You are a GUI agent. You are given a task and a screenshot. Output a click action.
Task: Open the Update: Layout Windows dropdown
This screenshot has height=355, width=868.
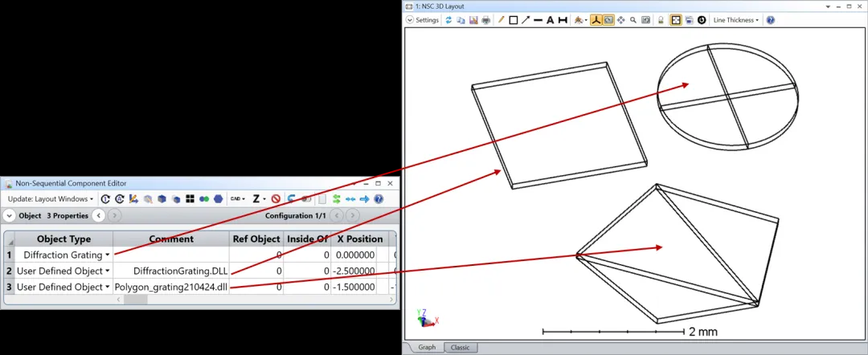pyautogui.click(x=51, y=198)
